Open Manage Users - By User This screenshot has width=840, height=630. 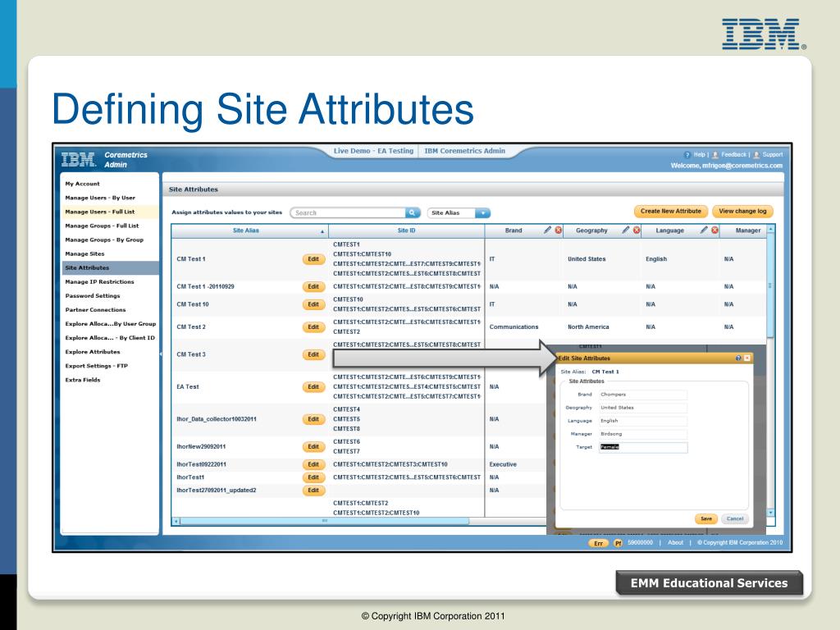tap(100, 198)
